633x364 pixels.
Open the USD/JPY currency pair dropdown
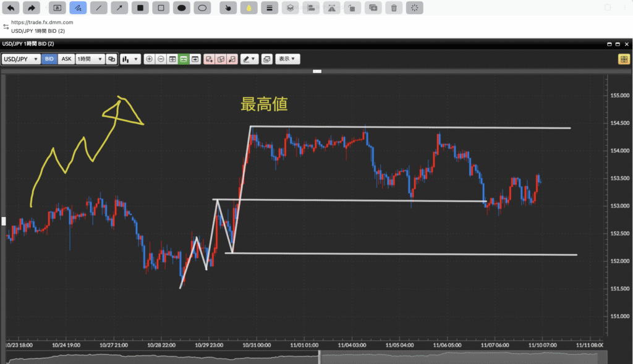click(21, 59)
